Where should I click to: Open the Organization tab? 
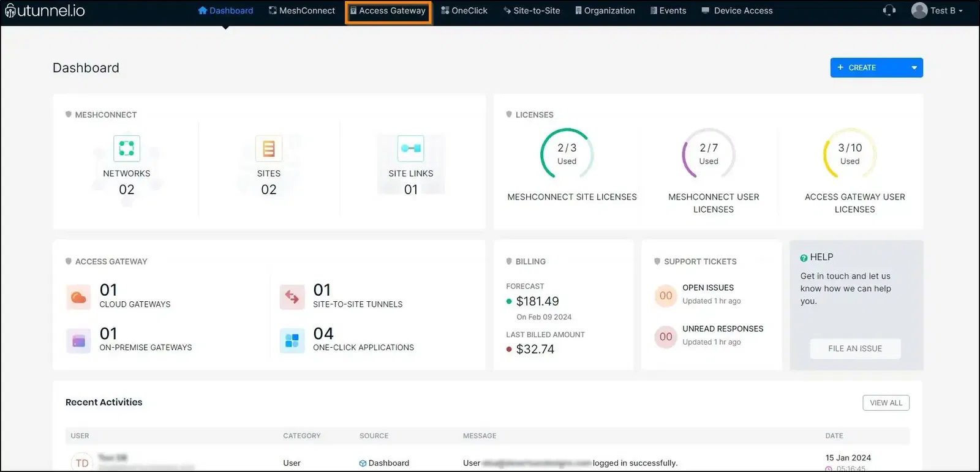605,10
